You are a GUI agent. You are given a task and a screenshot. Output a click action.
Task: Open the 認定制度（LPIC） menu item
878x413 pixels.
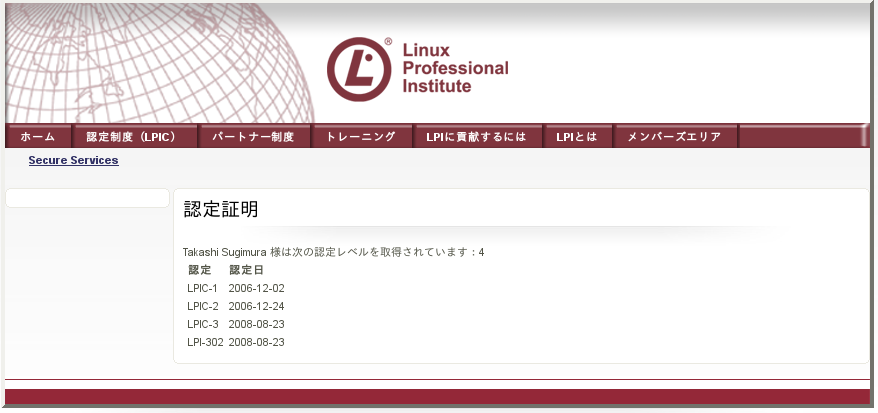135,137
